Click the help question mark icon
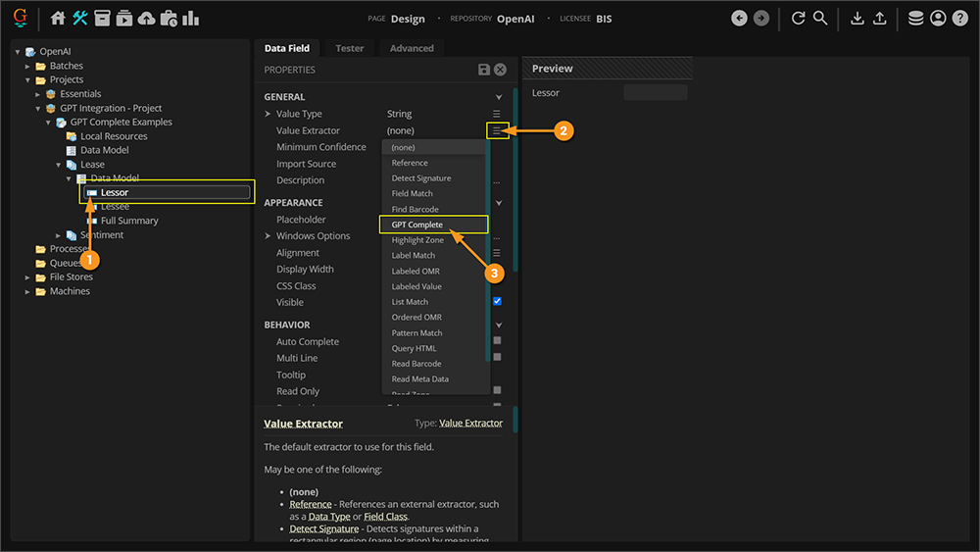Screen dimensions: 980x552 coord(960,19)
